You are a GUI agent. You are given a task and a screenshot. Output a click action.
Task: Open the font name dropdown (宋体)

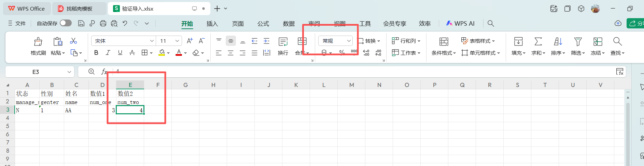[152, 41]
